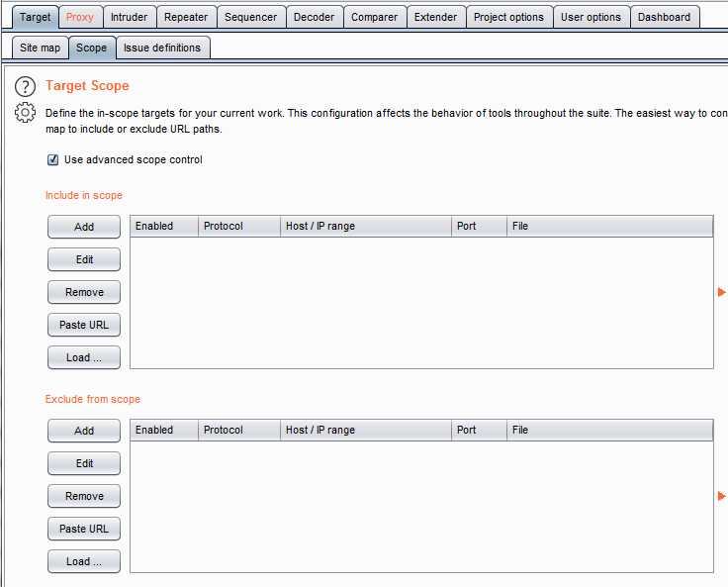Sort Include table by Protocol column
728x587 pixels.
[x=239, y=227]
